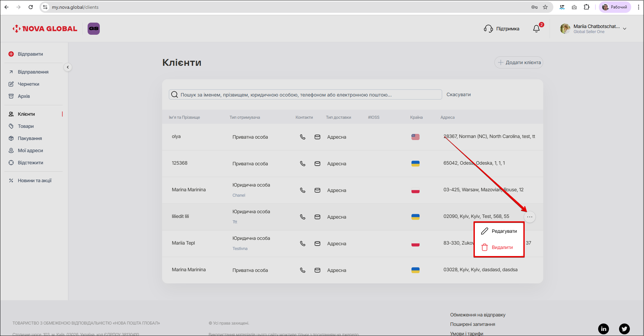Open Підтримка support link

pos(501,29)
